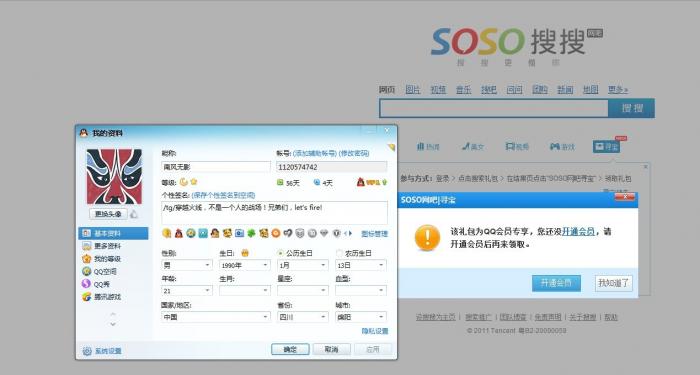
Task: Click the 系统设置 gear icon
Action: pyautogui.click(x=87, y=351)
